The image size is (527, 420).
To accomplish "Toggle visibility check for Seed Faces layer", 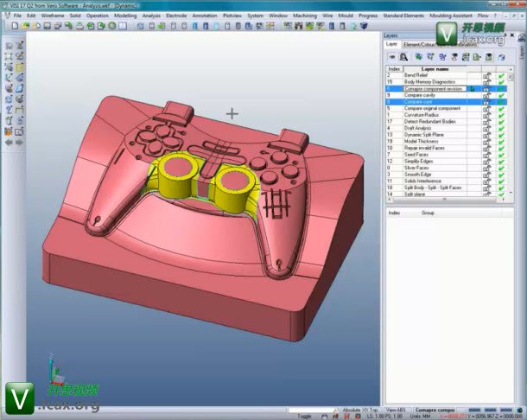I will (x=501, y=155).
